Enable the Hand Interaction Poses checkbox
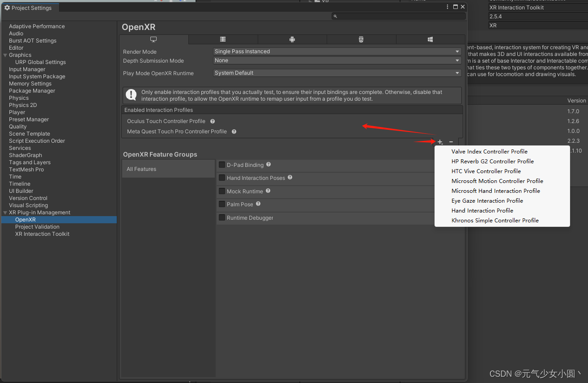This screenshot has height=383, width=588. point(222,178)
